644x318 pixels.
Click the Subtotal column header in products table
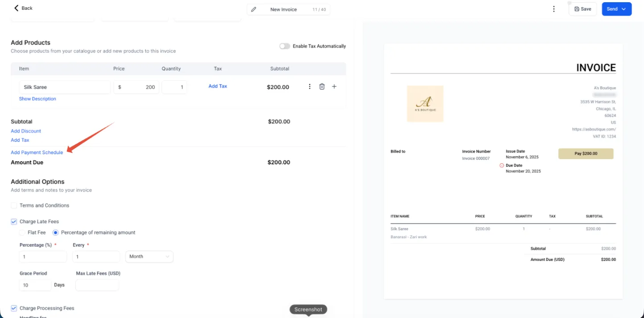click(x=280, y=69)
